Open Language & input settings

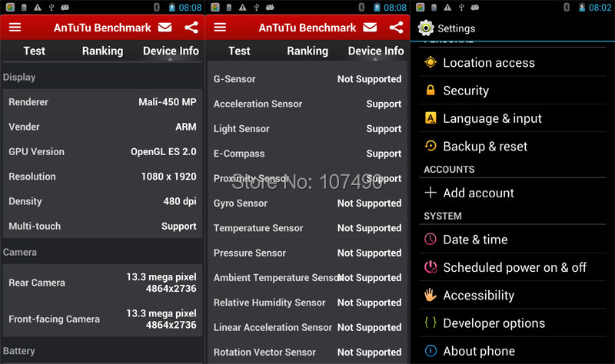tap(513, 118)
